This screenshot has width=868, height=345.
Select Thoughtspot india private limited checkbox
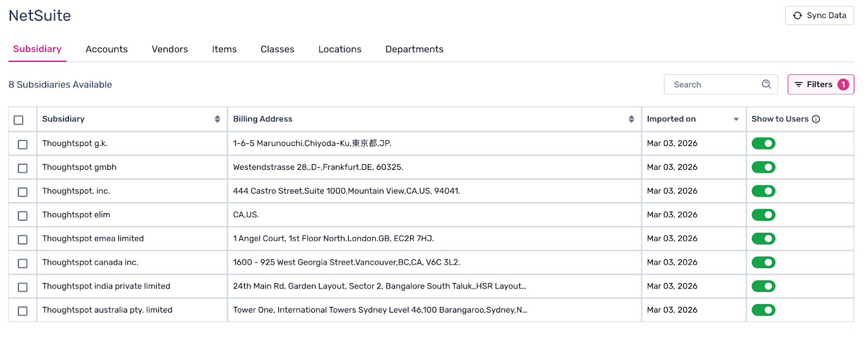coord(22,287)
